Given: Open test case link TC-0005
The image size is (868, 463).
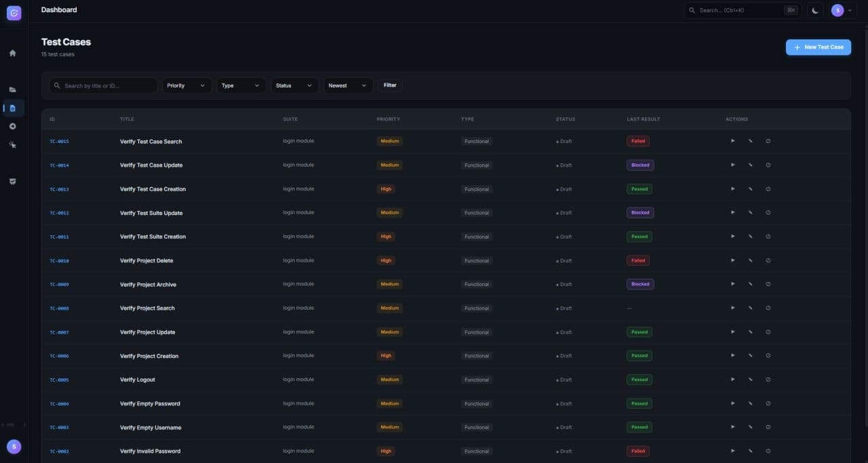Looking at the screenshot, I should pos(59,380).
